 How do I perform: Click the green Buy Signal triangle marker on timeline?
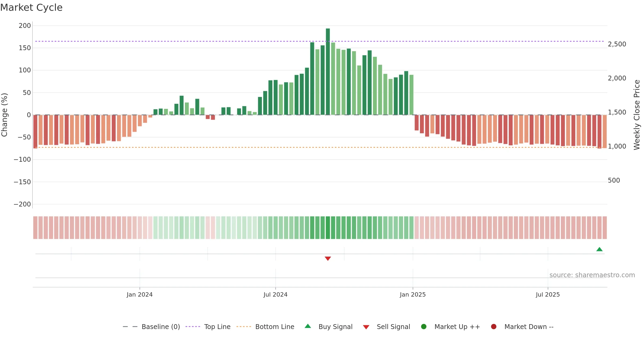click(x=599, y=249)
